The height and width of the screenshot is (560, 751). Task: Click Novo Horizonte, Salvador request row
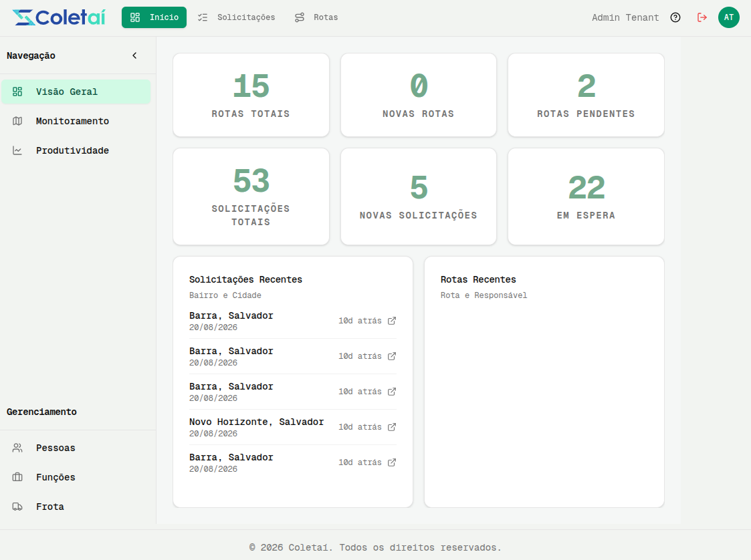click(x=293, y=427)
